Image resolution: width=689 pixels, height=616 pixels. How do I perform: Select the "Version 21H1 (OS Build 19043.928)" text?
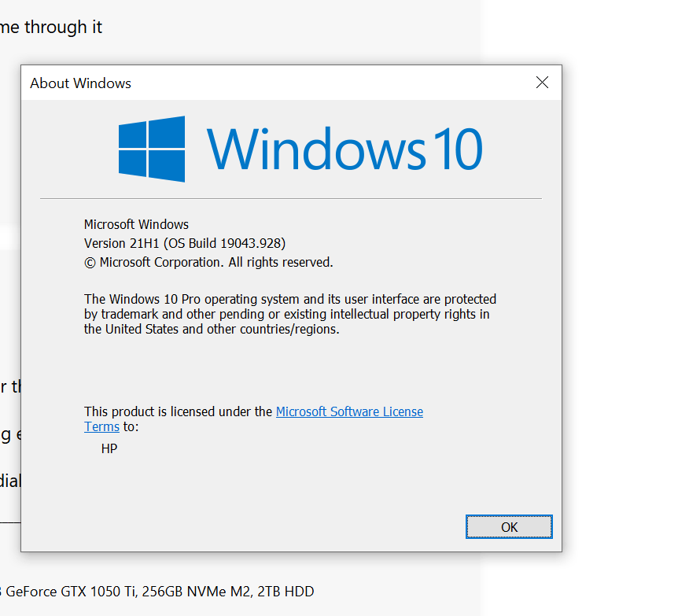(x=185, y=243)
